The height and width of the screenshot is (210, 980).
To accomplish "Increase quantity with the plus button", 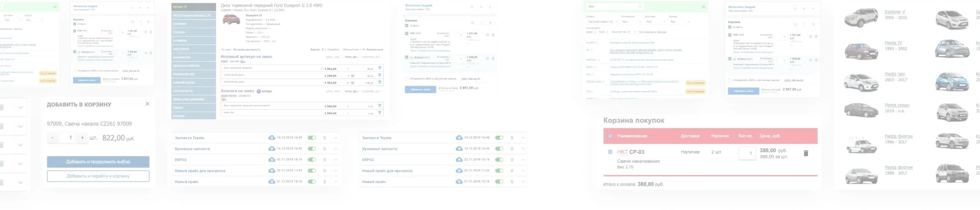I will 82,138.
